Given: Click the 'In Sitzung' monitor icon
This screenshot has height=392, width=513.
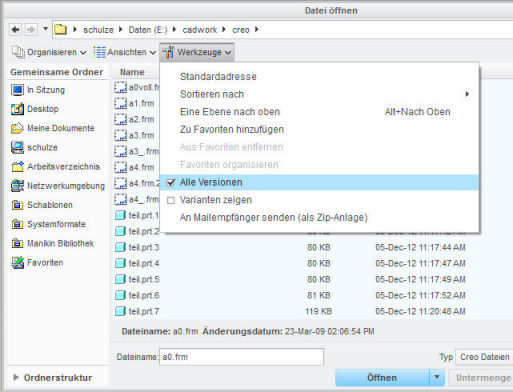Looking at the screenshot, I should (x=17, y=90).
